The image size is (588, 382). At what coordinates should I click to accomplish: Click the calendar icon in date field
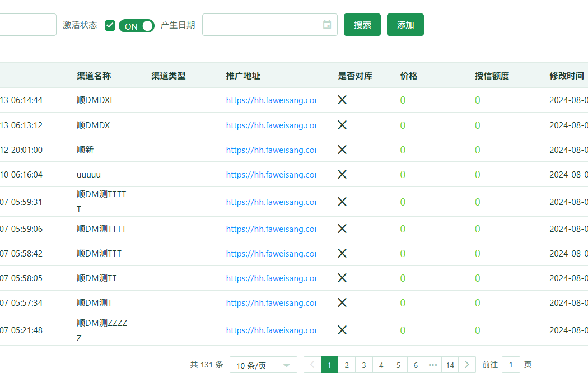click(327, 25)
